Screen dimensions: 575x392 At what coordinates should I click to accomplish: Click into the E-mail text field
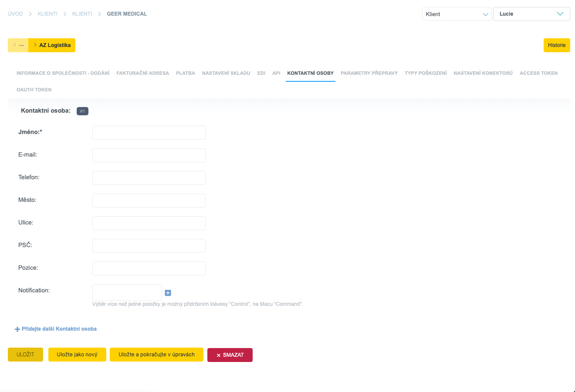tap(149, 155)
